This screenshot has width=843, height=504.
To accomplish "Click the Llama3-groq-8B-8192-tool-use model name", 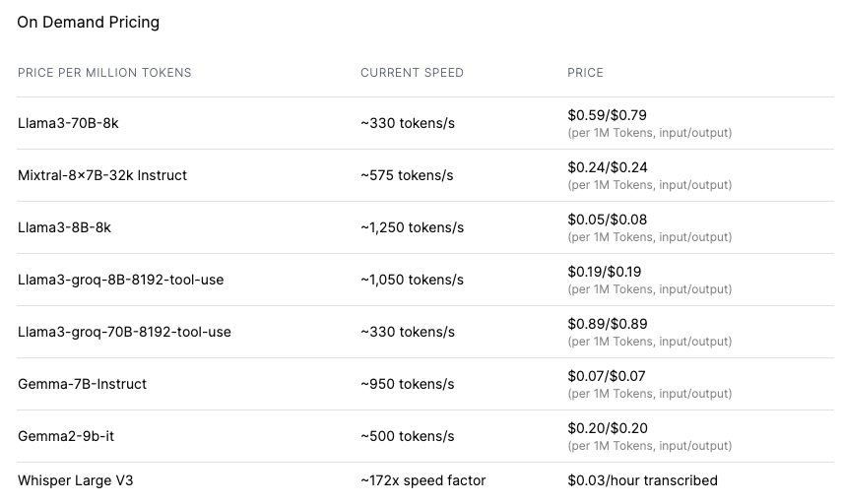I will coord(120,280).
